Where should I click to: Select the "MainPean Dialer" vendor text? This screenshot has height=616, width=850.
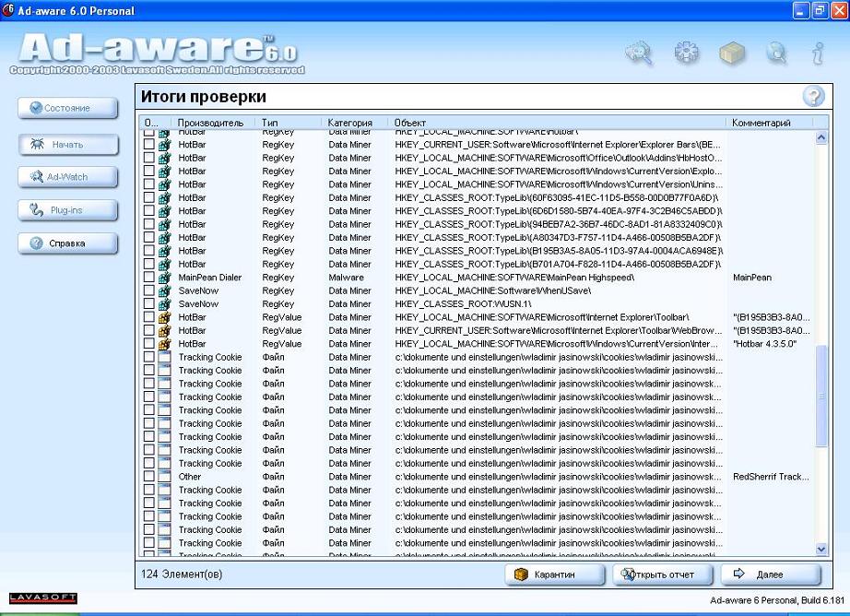pos(210,278)
